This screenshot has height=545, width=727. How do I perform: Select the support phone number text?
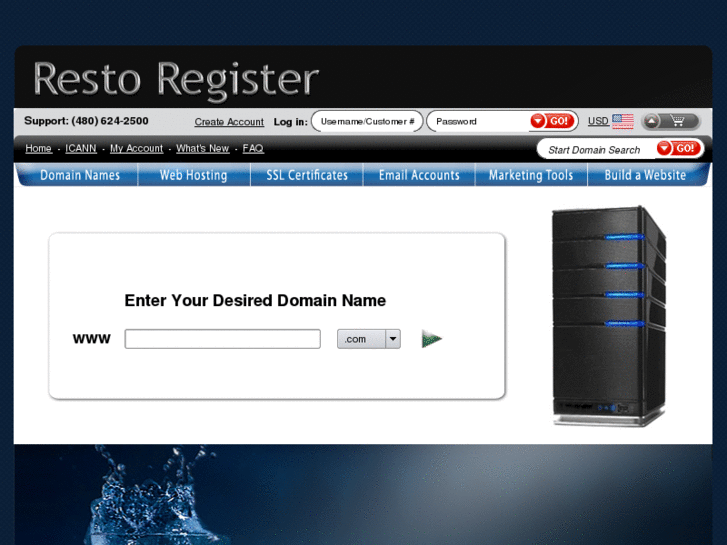click(110, 121)
